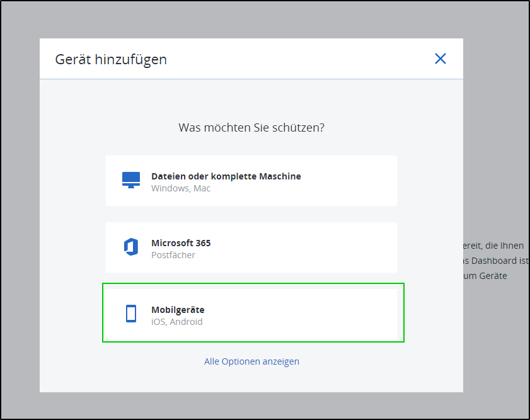Screen dimensions: 530x420
Task: Click the Office suite icon in the middle card
Action: (130, 247)
